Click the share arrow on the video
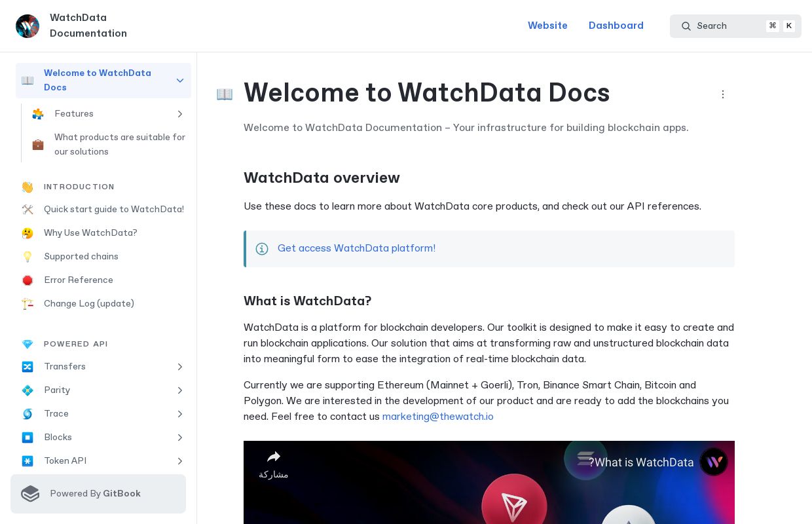The width and height of the screenshot is (812, 524). [274, 457]
